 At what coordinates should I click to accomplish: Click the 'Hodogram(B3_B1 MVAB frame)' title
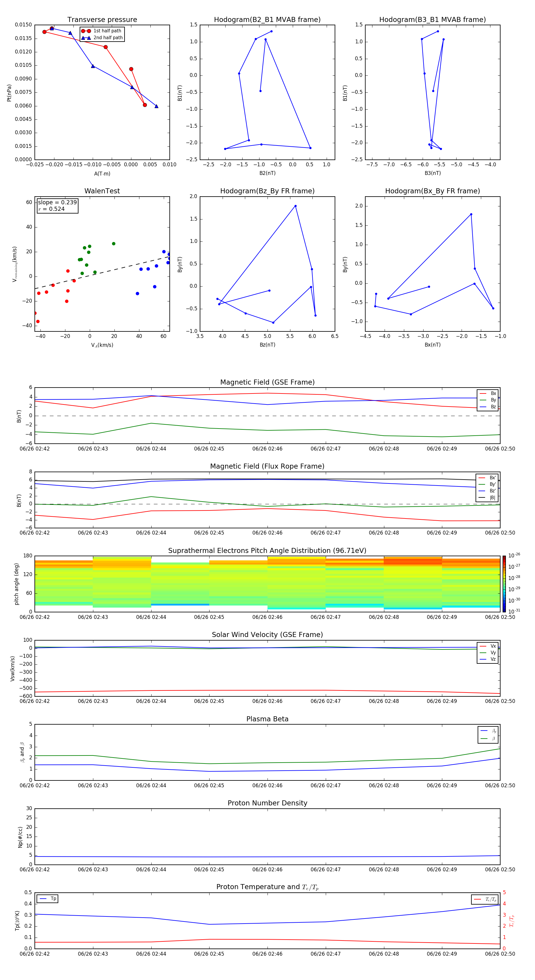tap(432, 20)
